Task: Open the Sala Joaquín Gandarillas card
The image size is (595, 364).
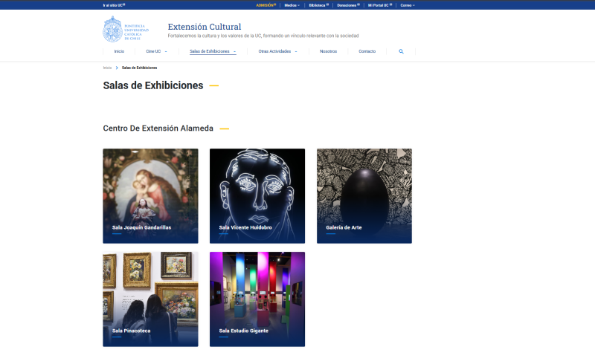Action: click(x=150, y=196)
